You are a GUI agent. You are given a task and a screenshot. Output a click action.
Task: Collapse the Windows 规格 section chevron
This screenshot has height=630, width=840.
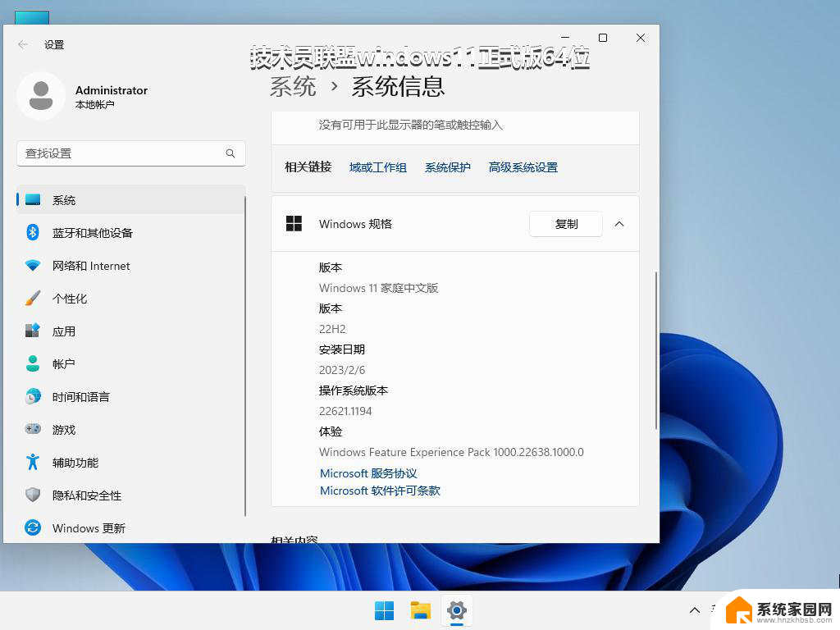tap(619, 224)
